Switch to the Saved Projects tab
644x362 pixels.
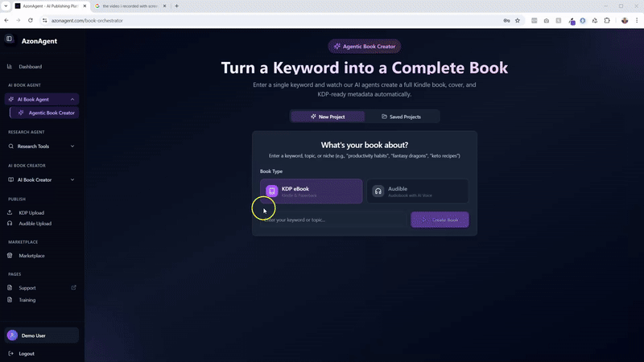pos(401,117)
